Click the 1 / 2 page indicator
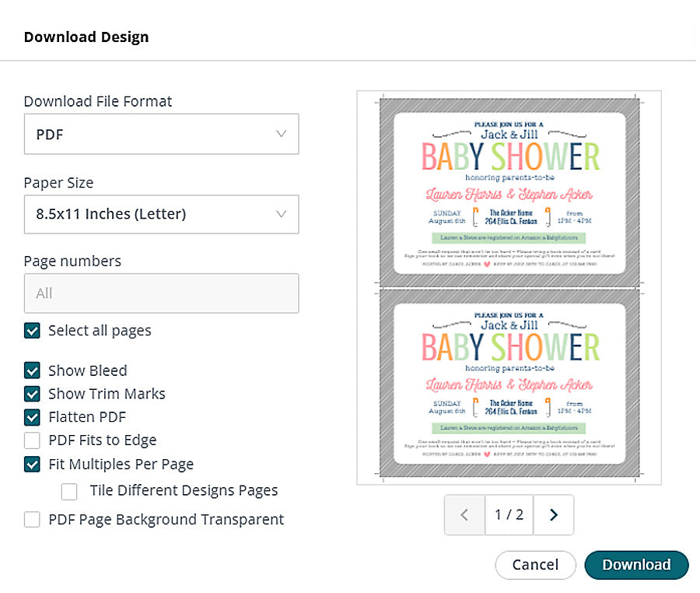The image size is (700, 593). pyautogui.click(x=509, y=515)
